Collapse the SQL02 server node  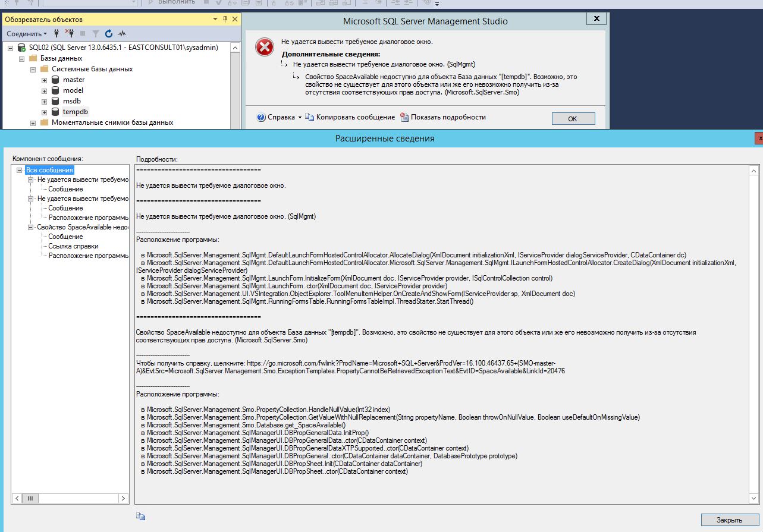point(10,48)
